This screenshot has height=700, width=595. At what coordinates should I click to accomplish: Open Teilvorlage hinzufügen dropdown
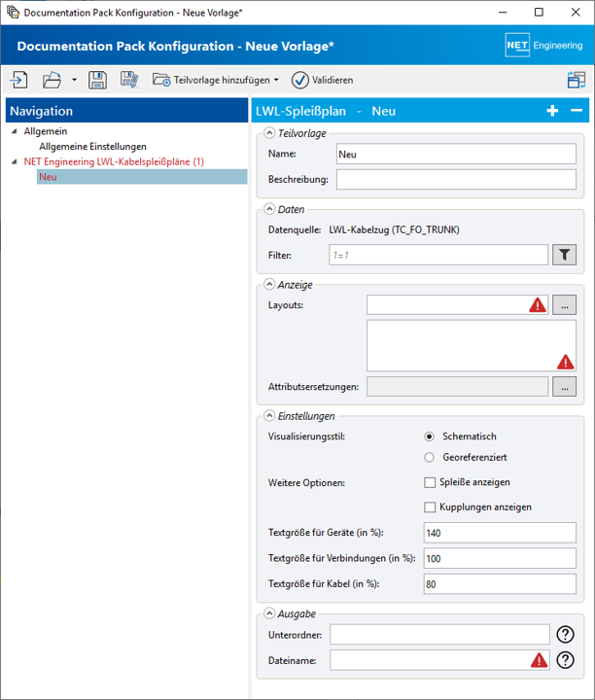point(216,80)
